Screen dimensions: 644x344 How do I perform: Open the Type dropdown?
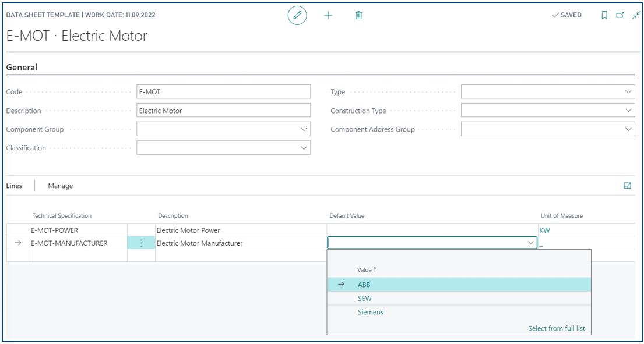pos(628,92)
